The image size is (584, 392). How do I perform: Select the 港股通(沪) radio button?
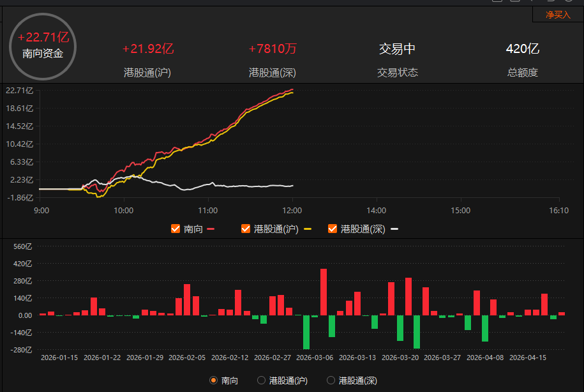click(261, 381)
